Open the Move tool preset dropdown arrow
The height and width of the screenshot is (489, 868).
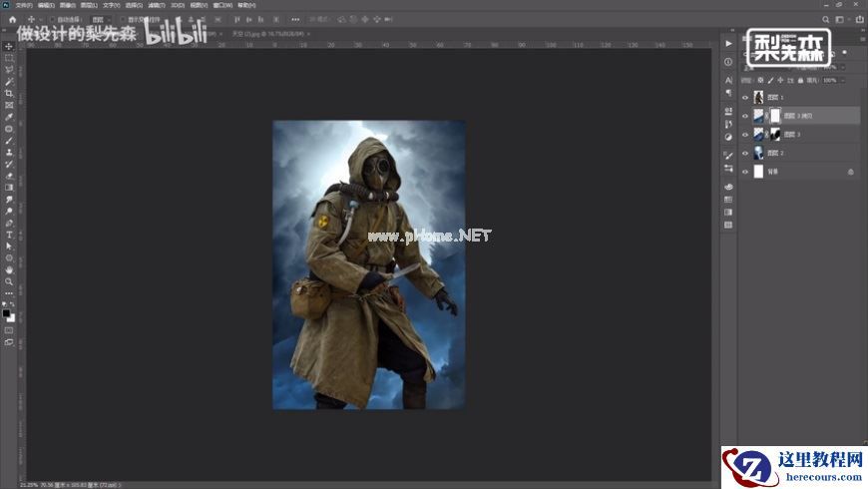pos(41,19)
